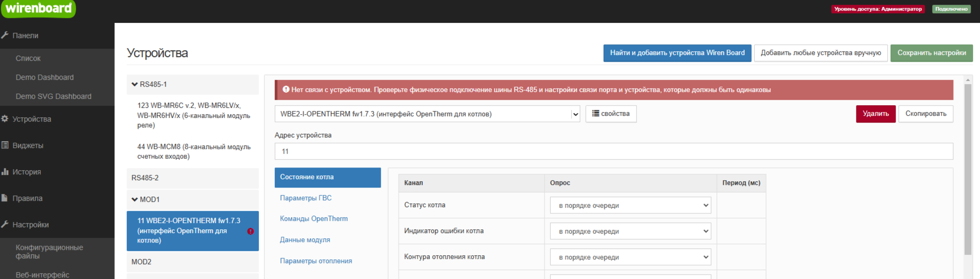Click the red Удалить button
This screenshot has height=279, width=980.
coord(875,114)
